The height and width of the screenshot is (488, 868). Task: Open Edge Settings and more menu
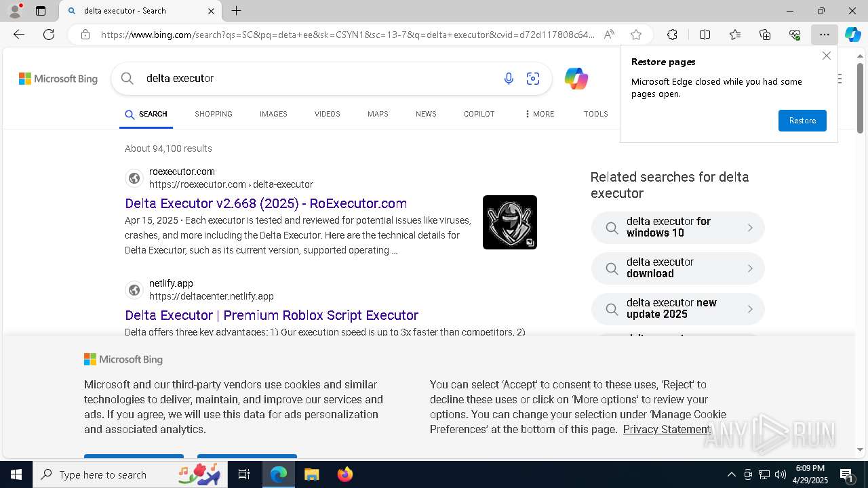(x=825, y=35)
